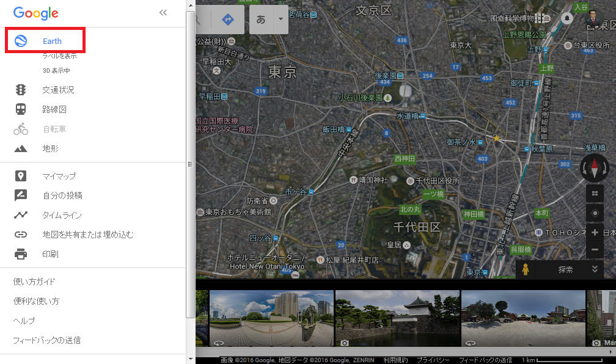Toggle tilt view grid button
The width and height of the screenshot is (616, 364).
pos(595,193)
